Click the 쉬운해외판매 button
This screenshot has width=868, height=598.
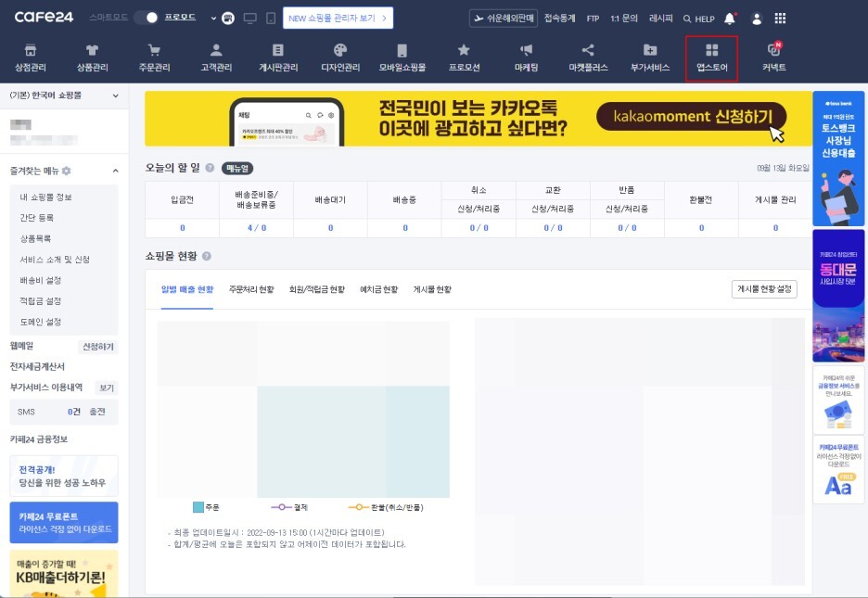pyautogui.click(x=504, y=19)
